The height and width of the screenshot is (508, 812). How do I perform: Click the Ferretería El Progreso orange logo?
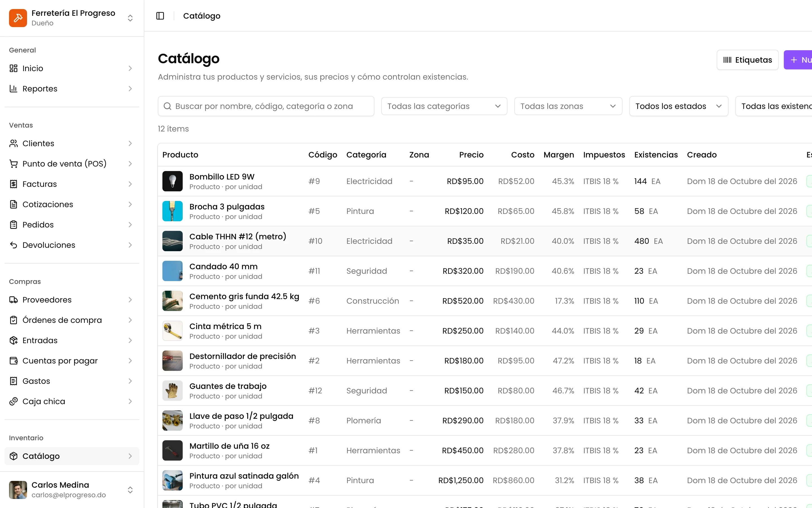coord(18,18)
